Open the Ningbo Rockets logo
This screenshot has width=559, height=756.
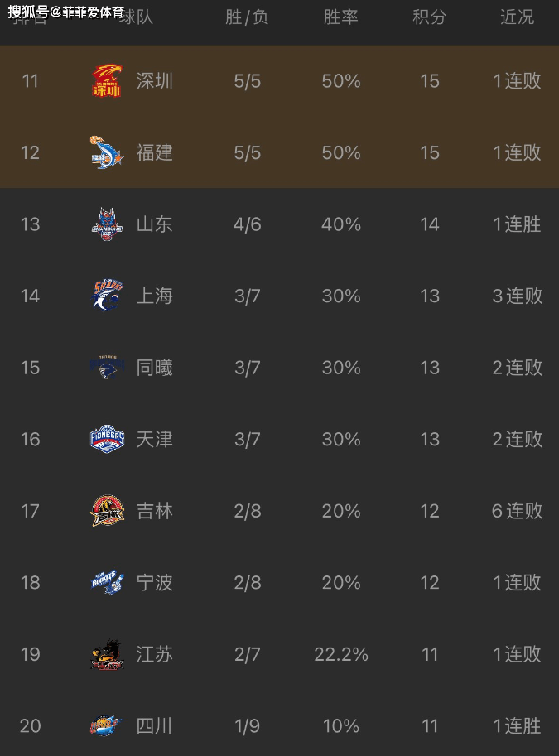(107, 582)
